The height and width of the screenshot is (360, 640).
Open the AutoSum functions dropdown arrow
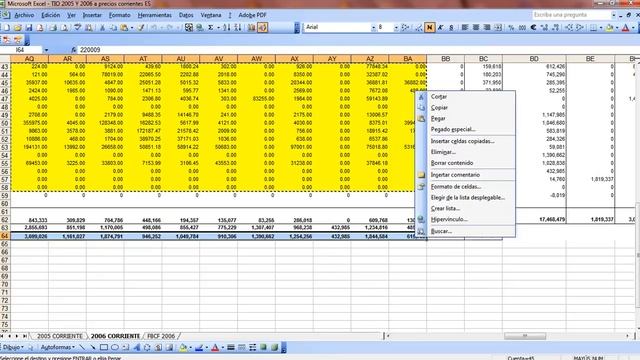[218, 27]
